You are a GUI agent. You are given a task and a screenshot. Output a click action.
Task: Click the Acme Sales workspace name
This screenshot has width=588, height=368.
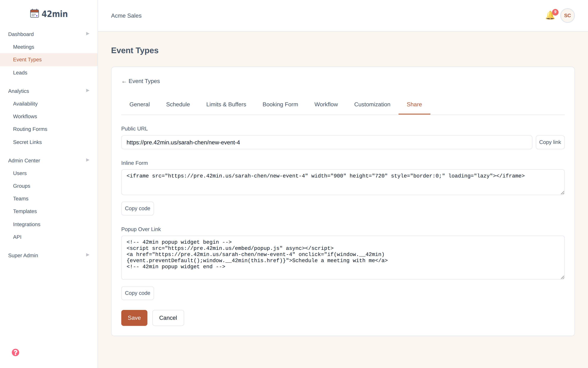[x=126, y=16]
